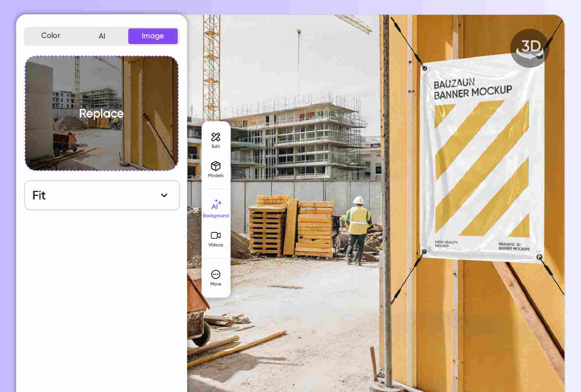Click the Background label under AI icon
Screen dimensions: 581x392
point(216,215)
